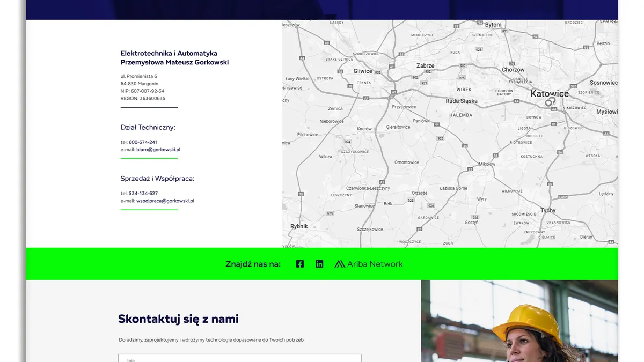Click into the Imię input field
This screenshot has width=644, height=362.
(x=240, y=358)
